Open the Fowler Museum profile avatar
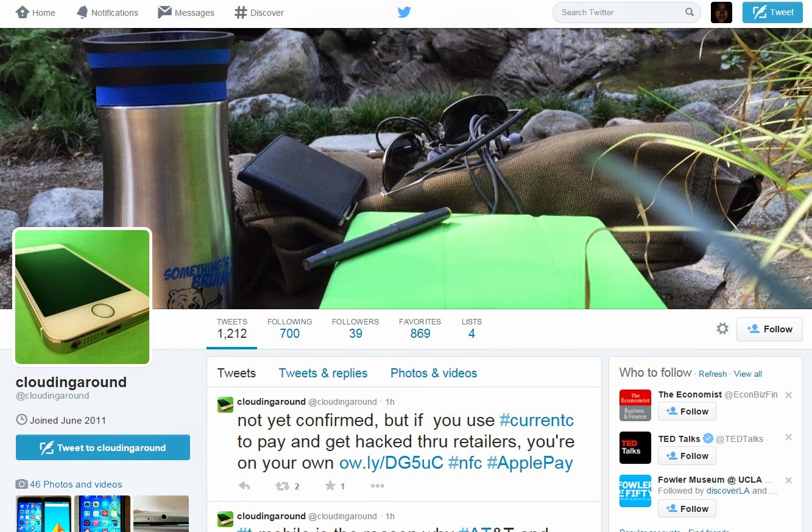Image resolution: width=812 pixels, height=532 pixels. pyautogui.click(x=635, y=491)
